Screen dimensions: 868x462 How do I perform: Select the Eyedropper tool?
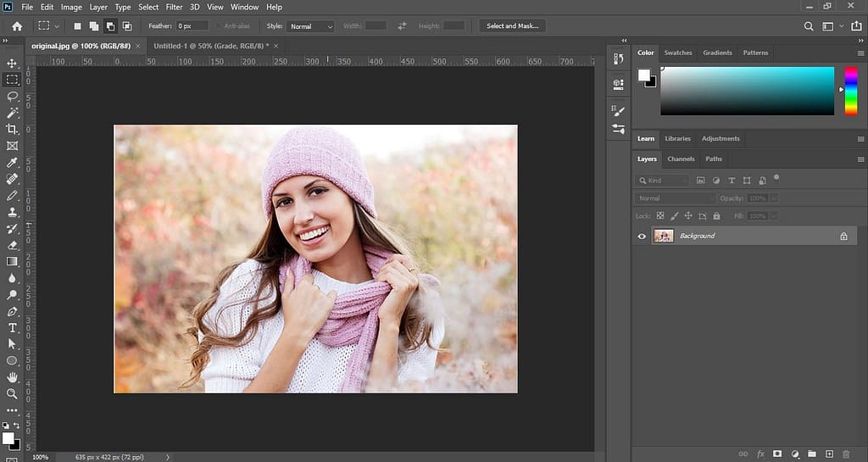coord(12,162)
